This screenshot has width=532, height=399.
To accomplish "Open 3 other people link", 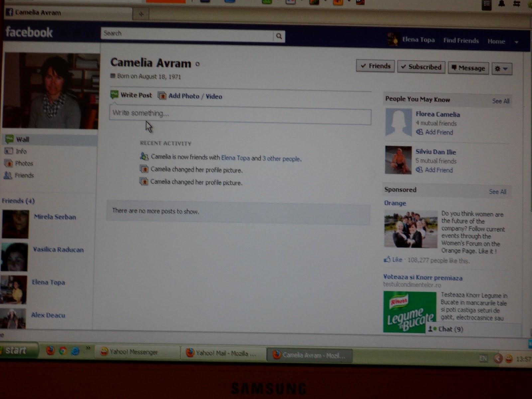I will click(281, 159).
